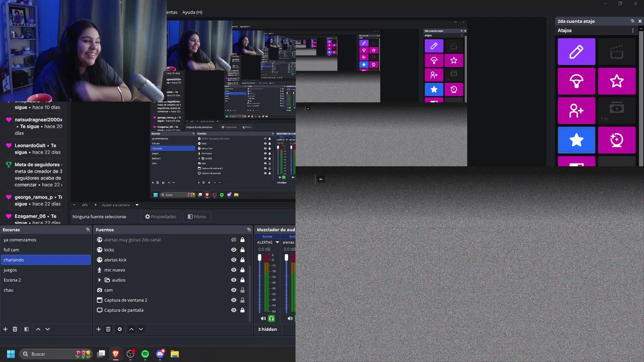644x362 pixels.
Task: Add a new source in Fuentes
Action: coord(99,329)
